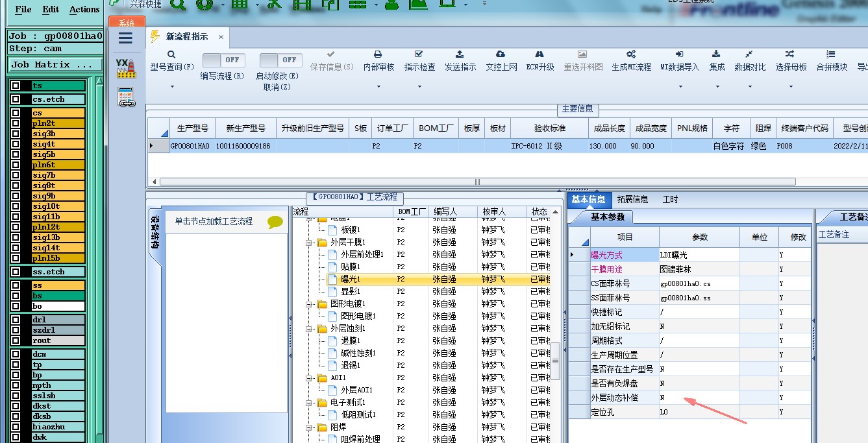The height and width of the screenshot is (443, 868).
Task: Click the 外层动态补偿 parameter value cell
Action: click(x=699, y=398)
